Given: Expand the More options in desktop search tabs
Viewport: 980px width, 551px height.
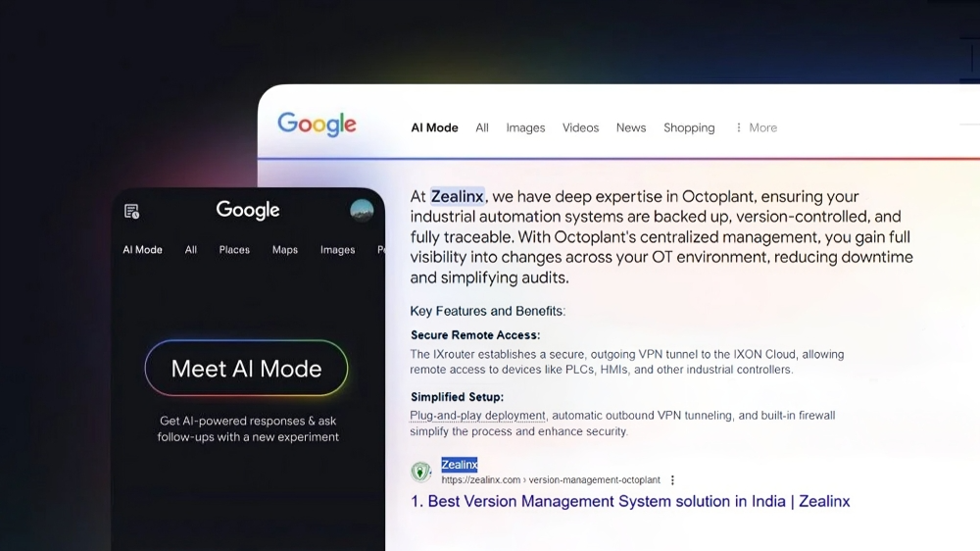Looking at the screenshot, I should (757, 127).
